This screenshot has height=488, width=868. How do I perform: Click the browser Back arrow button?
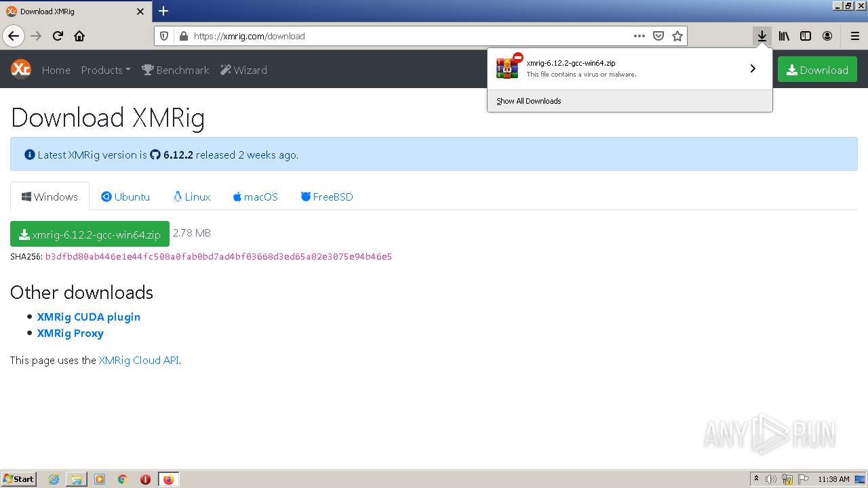coord(14,36)
